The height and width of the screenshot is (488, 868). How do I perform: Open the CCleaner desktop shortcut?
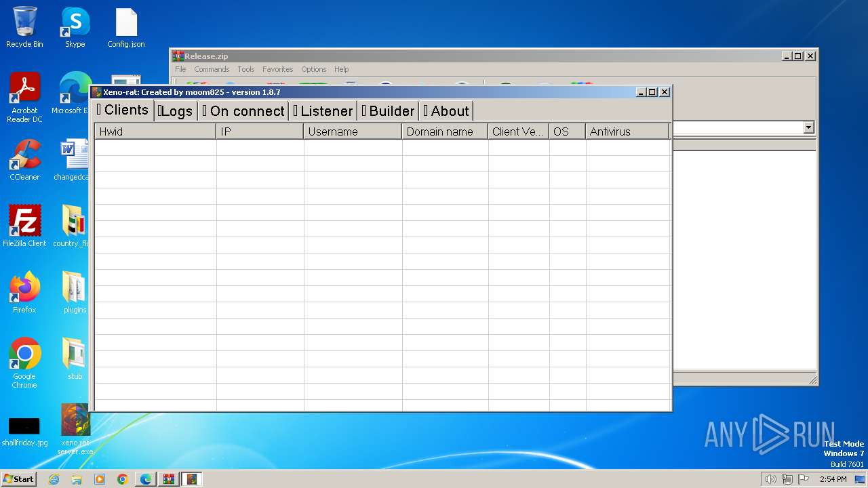tap(24, 160)
